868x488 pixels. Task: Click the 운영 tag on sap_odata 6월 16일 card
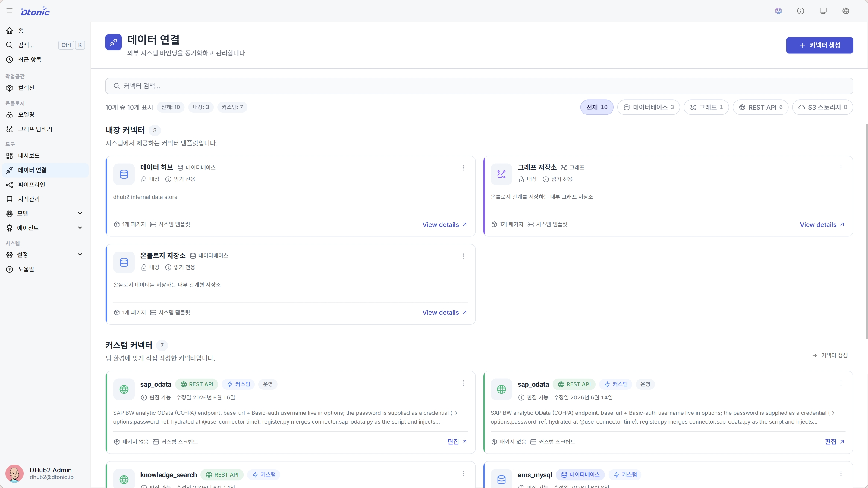[268, 384]
